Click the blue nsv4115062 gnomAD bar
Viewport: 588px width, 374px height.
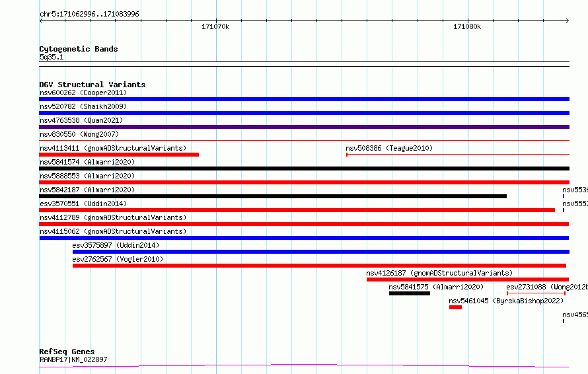coord(304,238)
